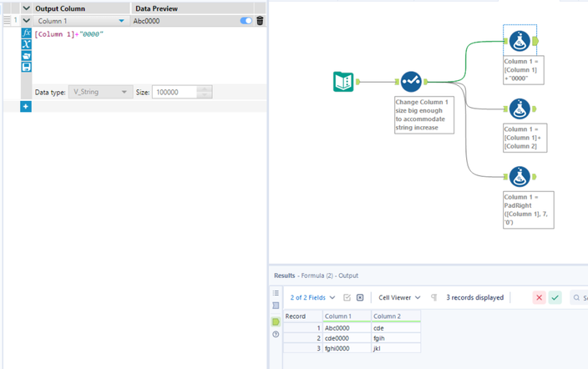Open the results messages list icon
The image size is (588, 369).
pyautogui.click(x=276, y=293)
